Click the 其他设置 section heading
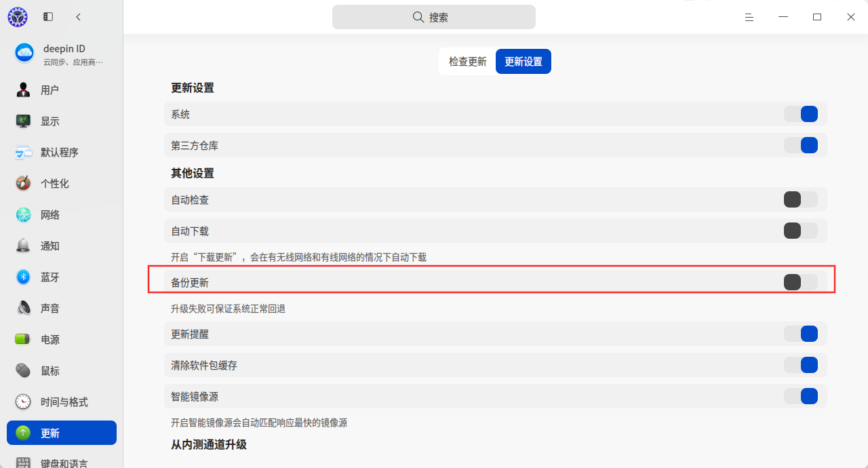 coord(193,174)
